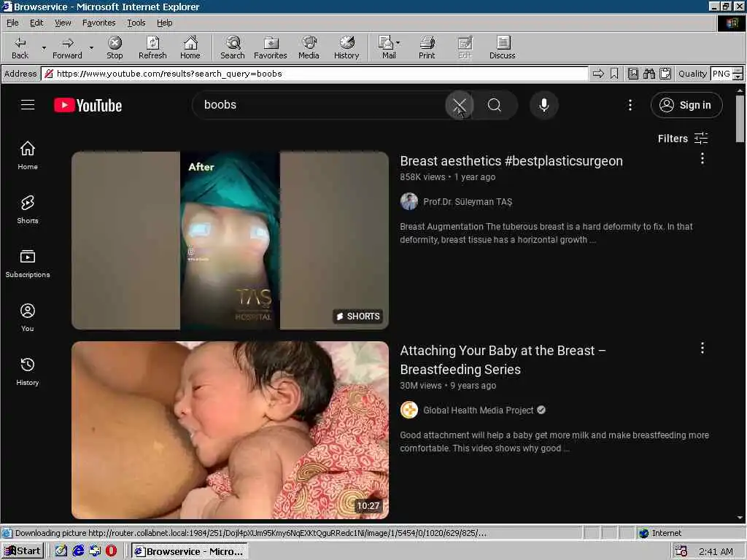
Task: Open the Favorites toolbar button
Action: pyautogui.click(x=270, y=47)
